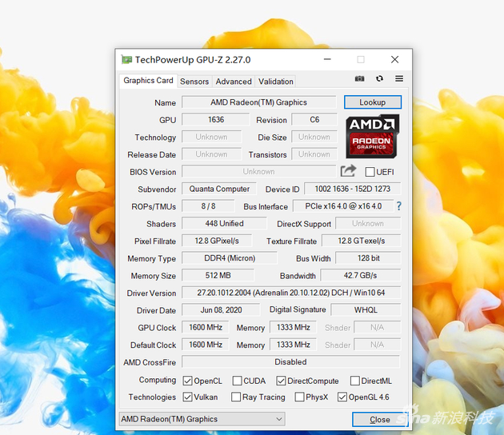The height and width of the screenshot is (435, 504).
Task: Toggle the OpenCL checkbox
Action: [x=187, y=381]
